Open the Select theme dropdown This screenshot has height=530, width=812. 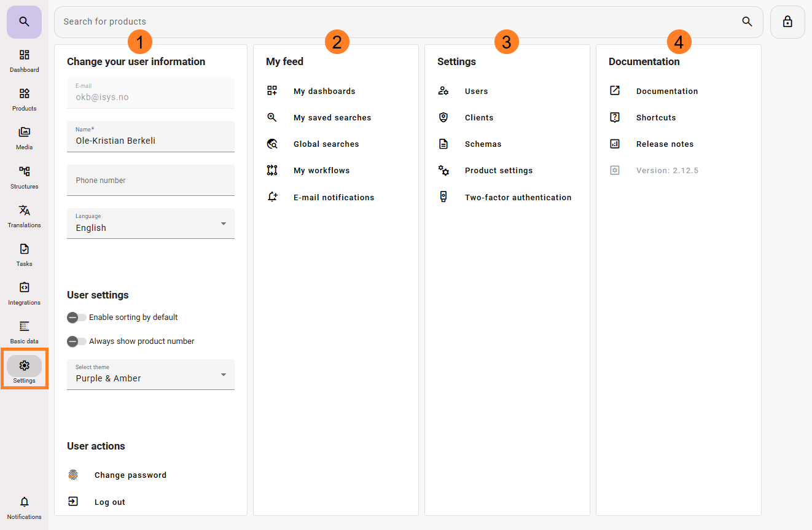[150, 375]
